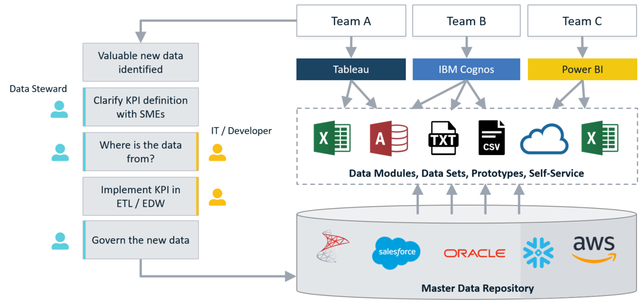Viewport: 644px width, 306px height.
Task: Click the Master Data Repository label
Action: click(x=478, y=288)
